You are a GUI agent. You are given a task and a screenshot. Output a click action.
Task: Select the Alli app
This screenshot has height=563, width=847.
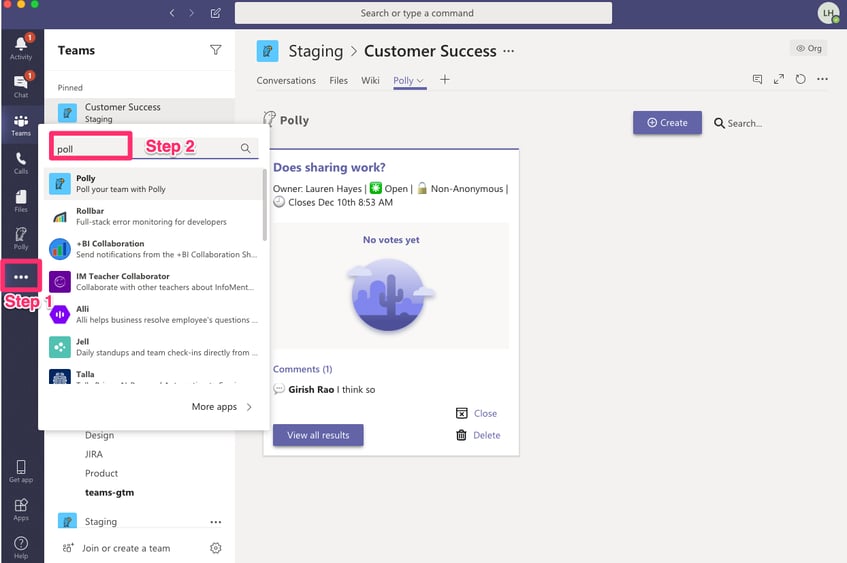[x=153, y=314]
